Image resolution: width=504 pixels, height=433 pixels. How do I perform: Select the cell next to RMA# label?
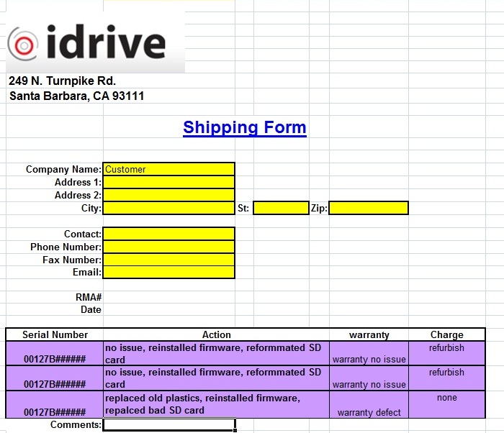(x=168, y=297)
